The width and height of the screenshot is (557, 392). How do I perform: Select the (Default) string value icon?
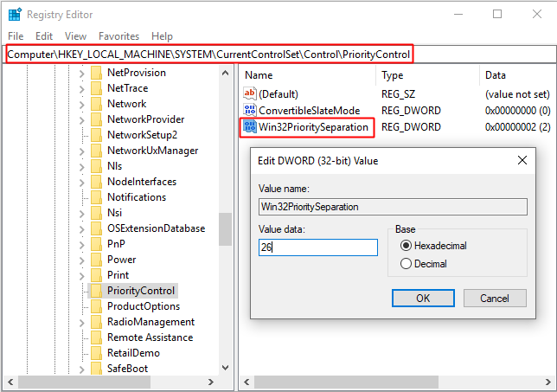click(x=250, y=93)
